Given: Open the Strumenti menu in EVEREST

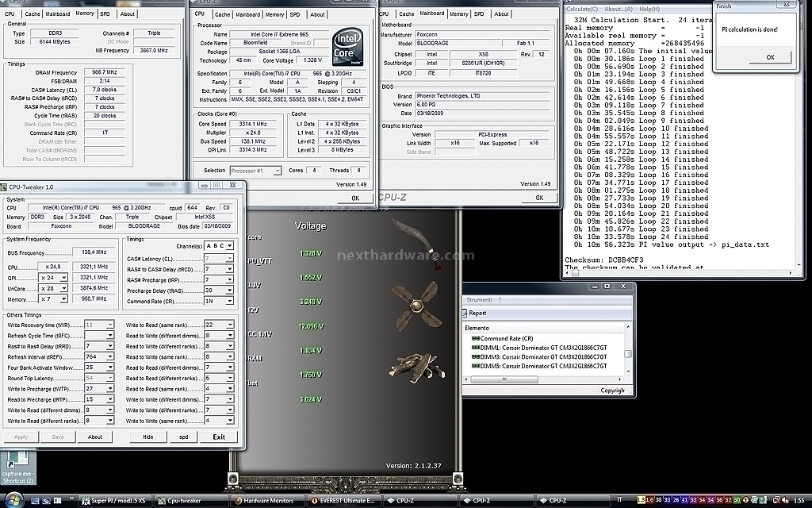Looking at the screenshot, I should 479,299.
